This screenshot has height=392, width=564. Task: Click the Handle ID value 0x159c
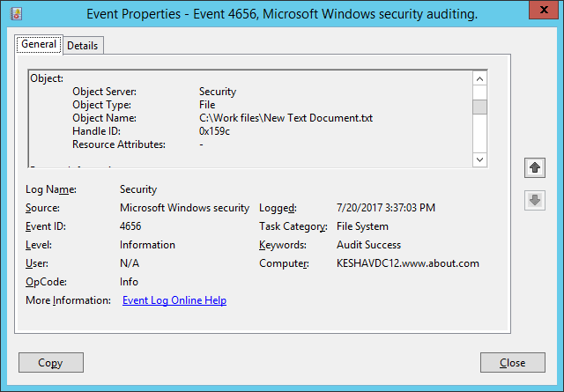[214, 131]
